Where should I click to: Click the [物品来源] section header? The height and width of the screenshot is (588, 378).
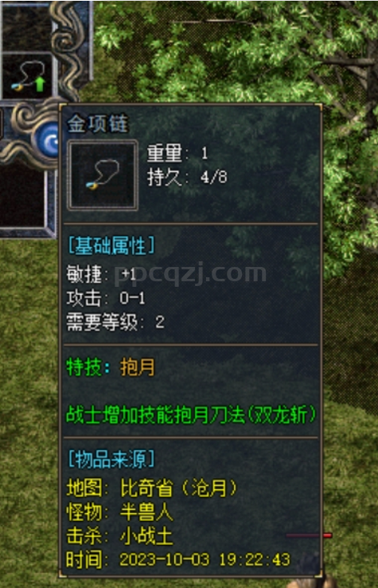click(111, 459)
